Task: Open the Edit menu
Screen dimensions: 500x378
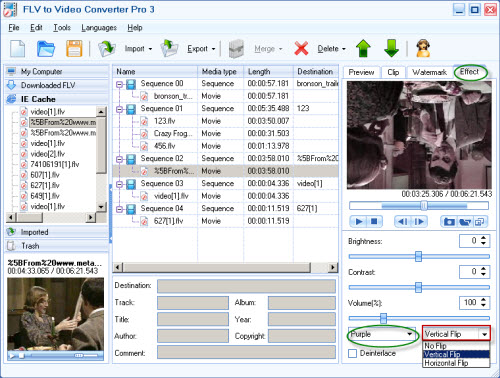Action: (36, 28)
